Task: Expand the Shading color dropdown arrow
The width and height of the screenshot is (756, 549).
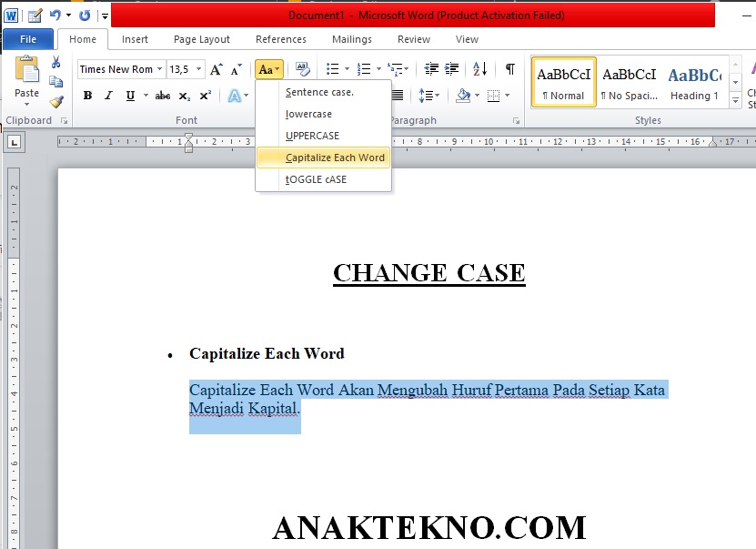Action: pyautogui.click(x=477, y=96)
